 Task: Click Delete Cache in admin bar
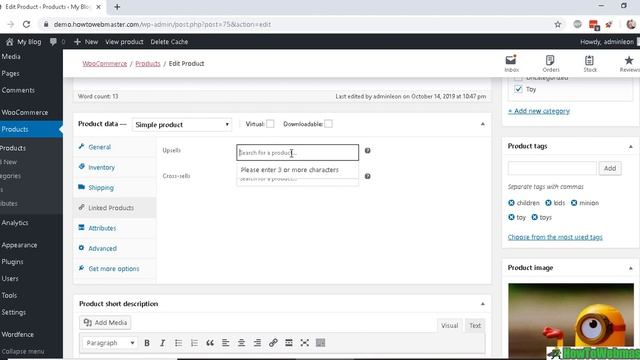click(x=169, y=42)
